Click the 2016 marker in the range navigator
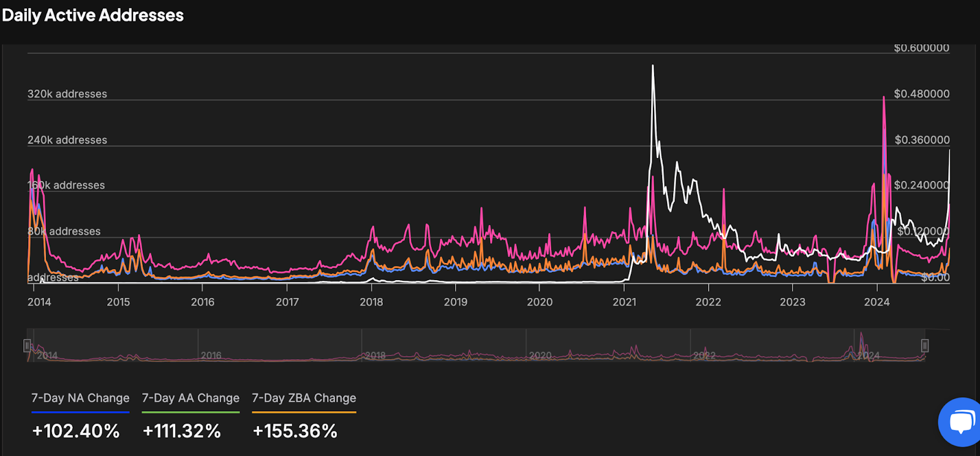Screen dimensions: 980x456 tap(211, 355)
